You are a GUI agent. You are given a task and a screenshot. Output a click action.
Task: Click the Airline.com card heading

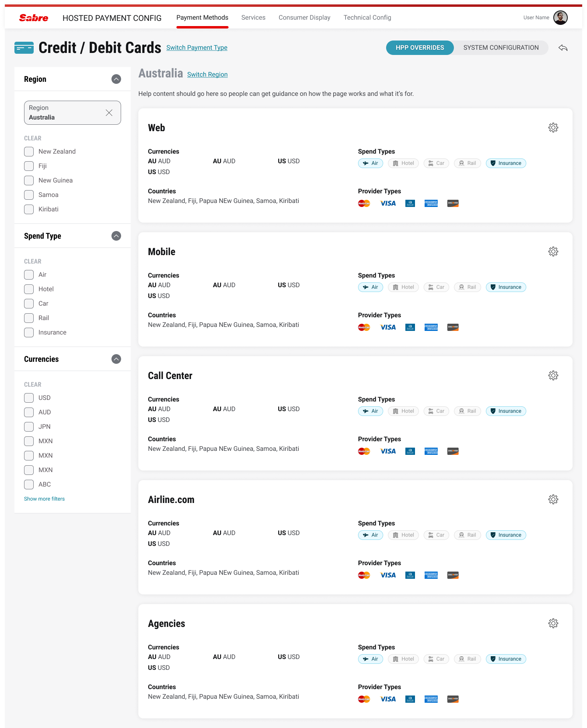click(x=171, y=500)
